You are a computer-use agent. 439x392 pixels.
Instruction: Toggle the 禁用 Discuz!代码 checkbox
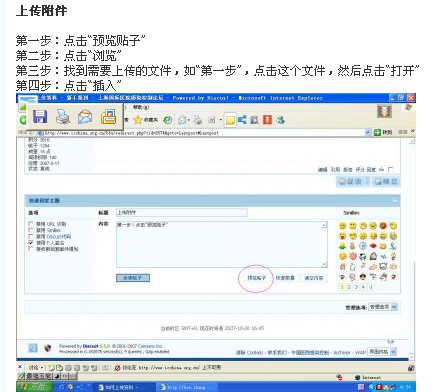(31, 236)
